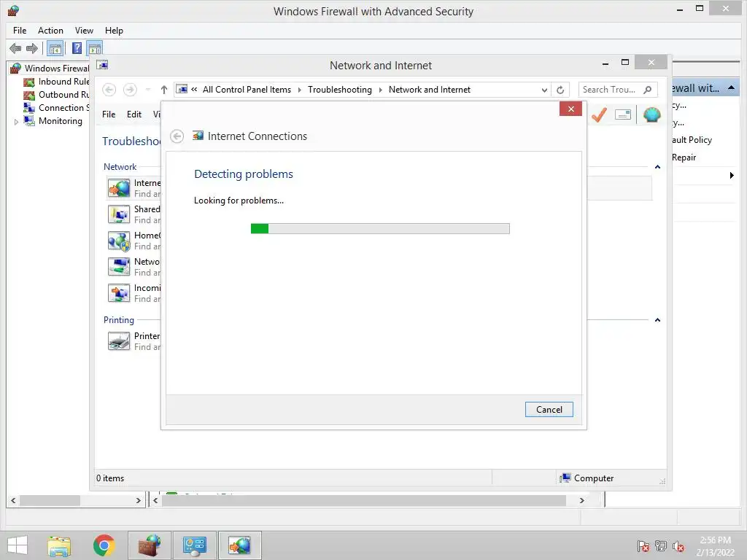The width and height of the screenshot is (747, 560).
Task: Click back button in Network and Internet window
Action: [x=109, y=90]
